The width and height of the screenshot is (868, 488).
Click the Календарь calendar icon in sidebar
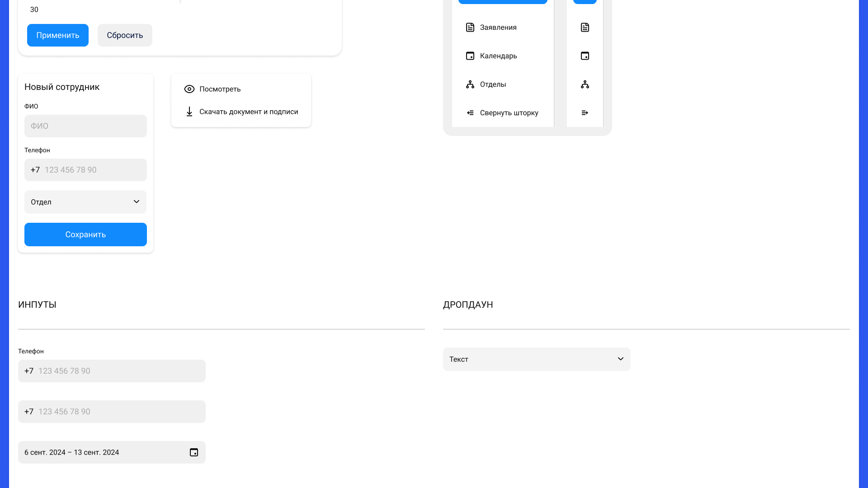(470, 56)
